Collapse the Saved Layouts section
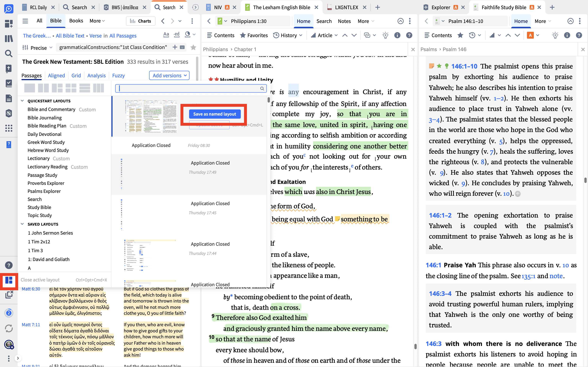 click(22, 224)
